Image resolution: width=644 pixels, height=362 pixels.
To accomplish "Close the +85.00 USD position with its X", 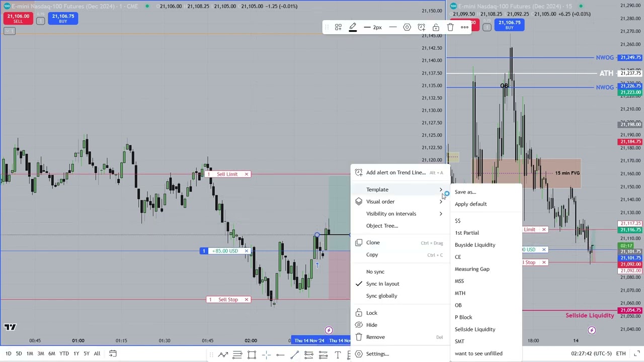I will pyautogui.click(x=247, y=251).
